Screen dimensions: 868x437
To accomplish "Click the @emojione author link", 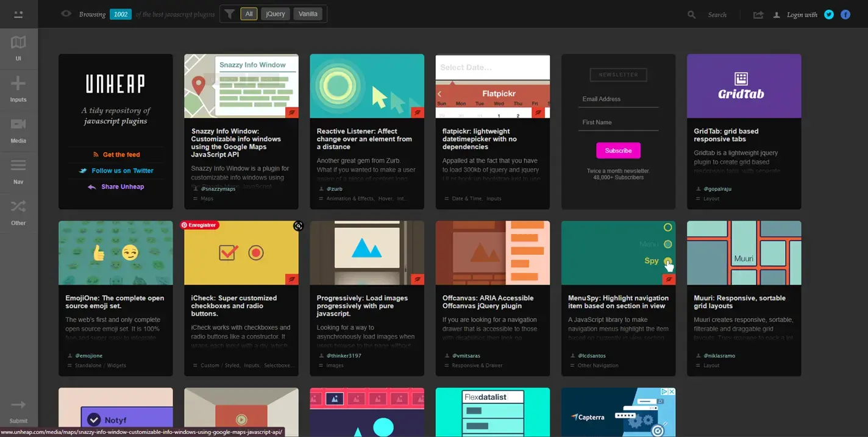I will click(88, 356).
